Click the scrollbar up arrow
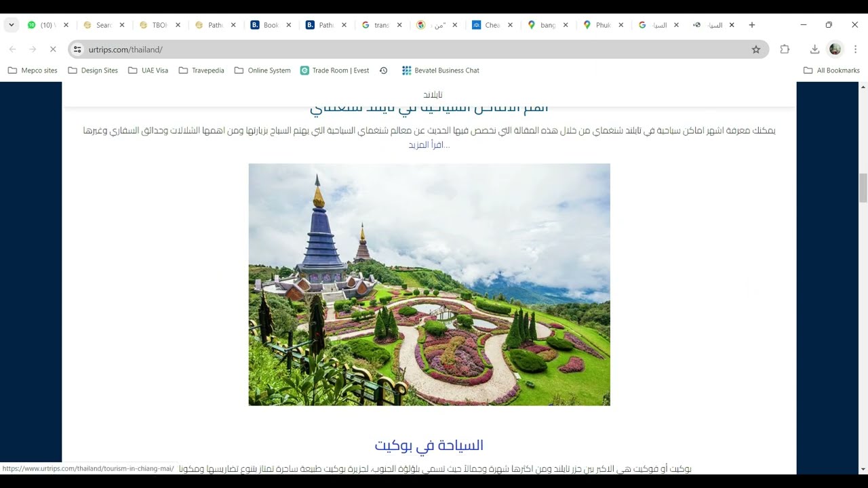Viewport: 868px width, 488px height. 863,87
